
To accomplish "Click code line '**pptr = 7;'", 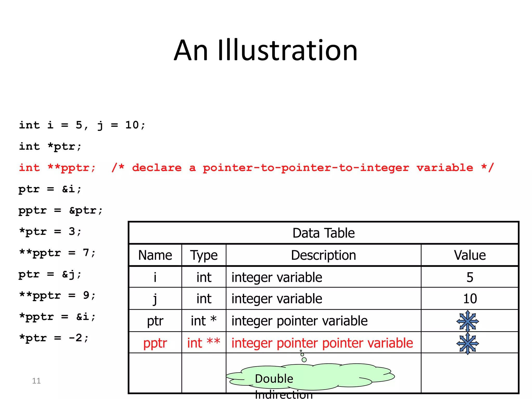I will [57, 253].
